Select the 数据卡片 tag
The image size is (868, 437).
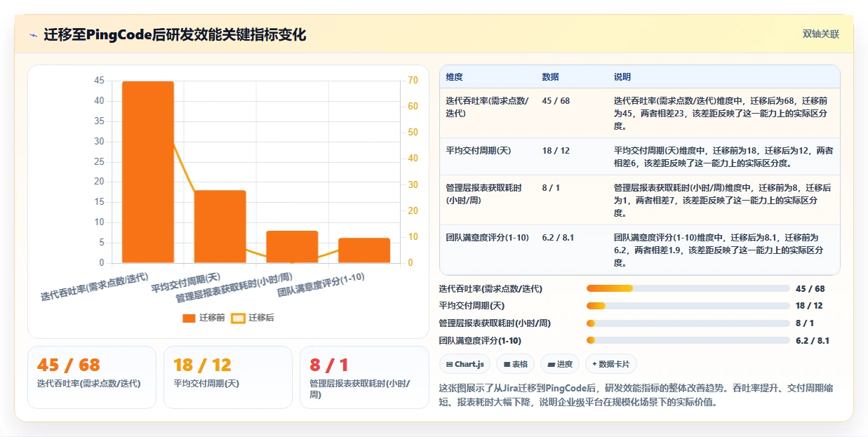611,364
